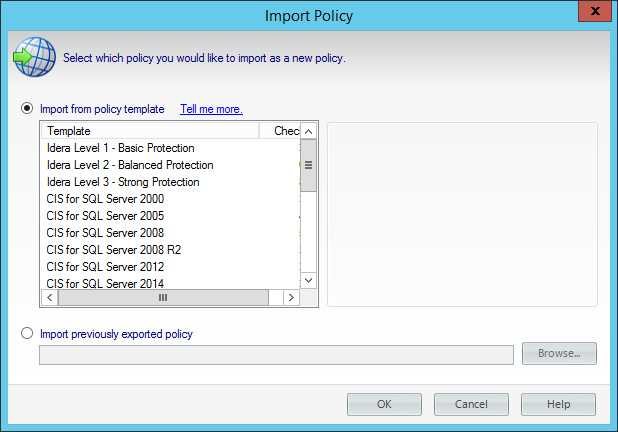This screenshot has width=618, height=432.
Task: Pick CIS for SQL Server 2008 R2
Action: (x=113, y=250)
